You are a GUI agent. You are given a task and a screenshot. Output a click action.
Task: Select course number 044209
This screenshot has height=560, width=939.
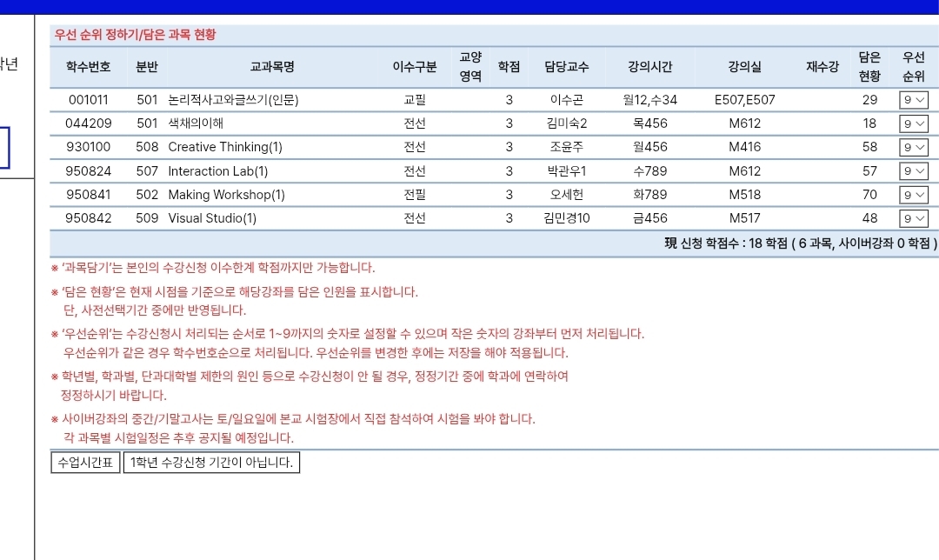coord(89,123)
